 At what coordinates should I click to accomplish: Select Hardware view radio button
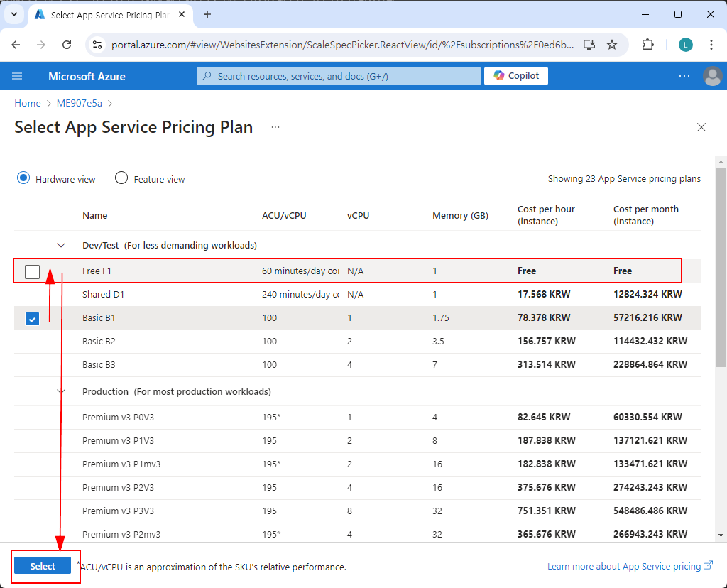tap(23, 178)
